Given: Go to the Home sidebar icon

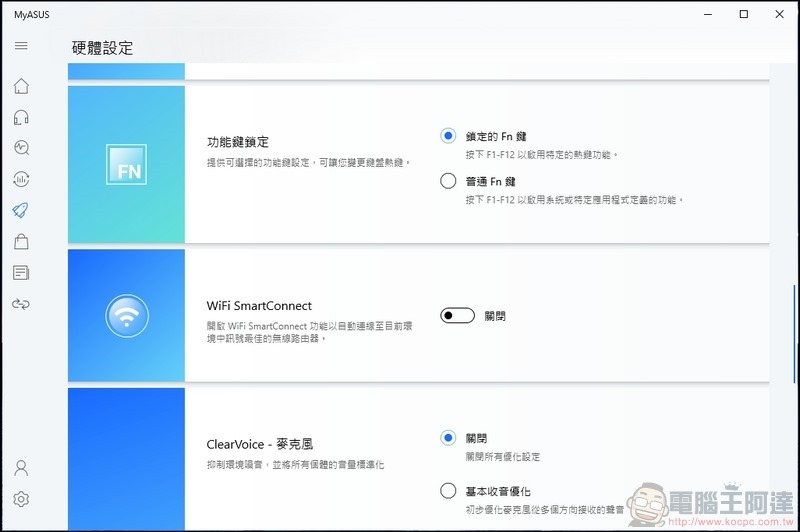Looking at the screenshot, I should [21, 86].
